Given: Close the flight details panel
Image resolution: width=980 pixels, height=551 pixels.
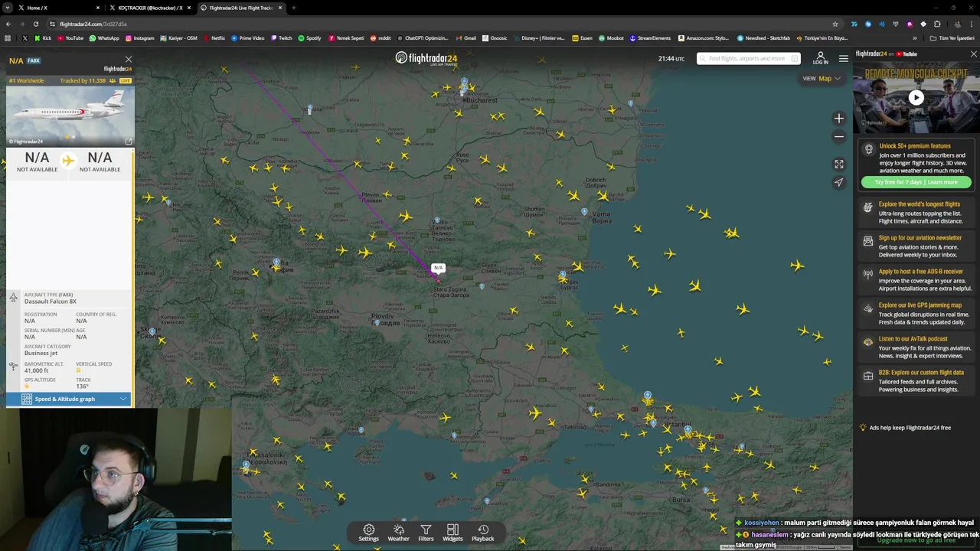Looking at the screenshot, I should pyautogui.click(x=128, y=59).
